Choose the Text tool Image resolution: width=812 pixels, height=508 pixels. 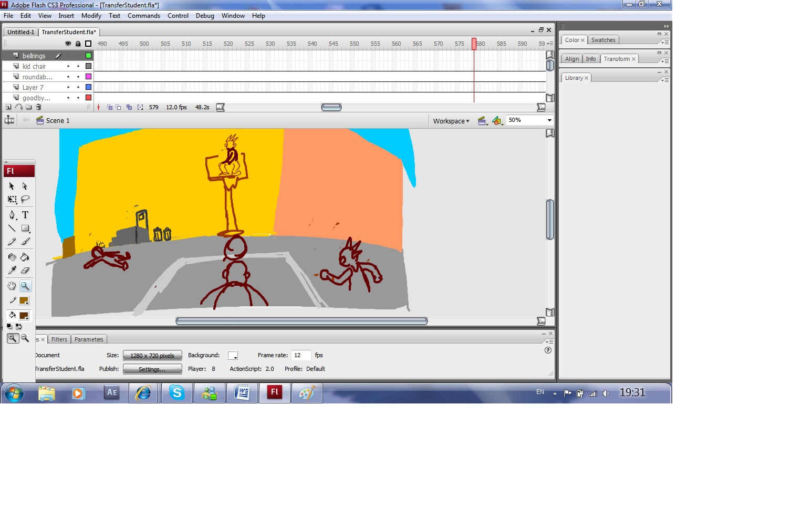pos(25,215)
